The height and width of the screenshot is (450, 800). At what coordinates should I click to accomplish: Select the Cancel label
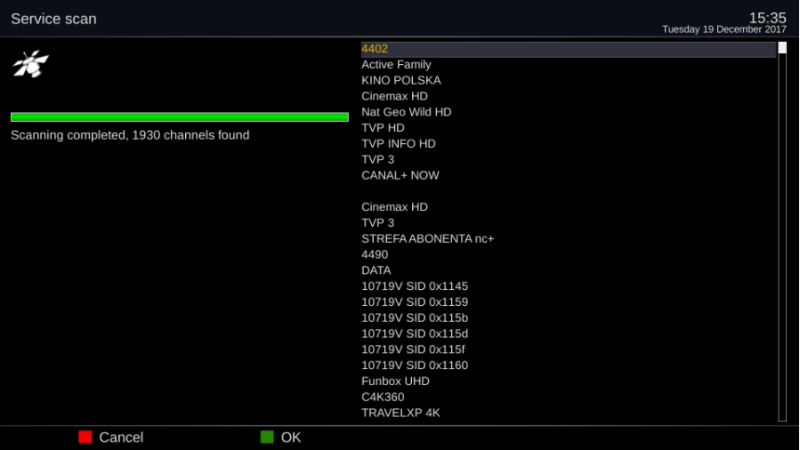click(121, 437)
